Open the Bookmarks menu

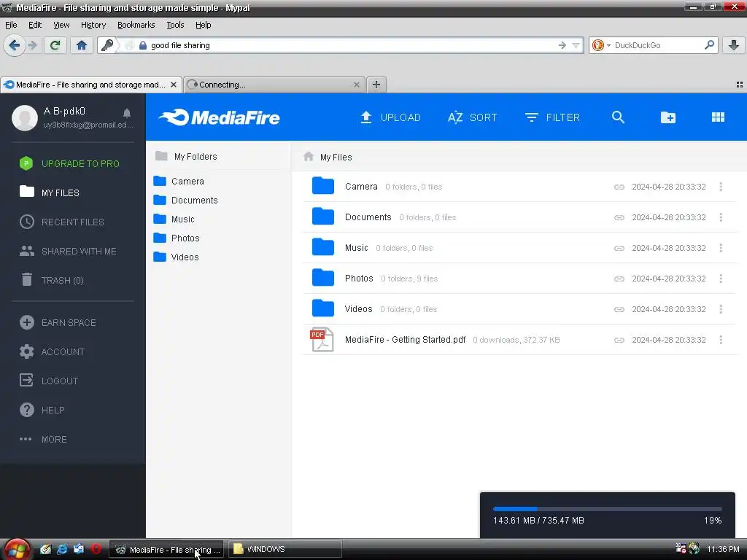136,25
